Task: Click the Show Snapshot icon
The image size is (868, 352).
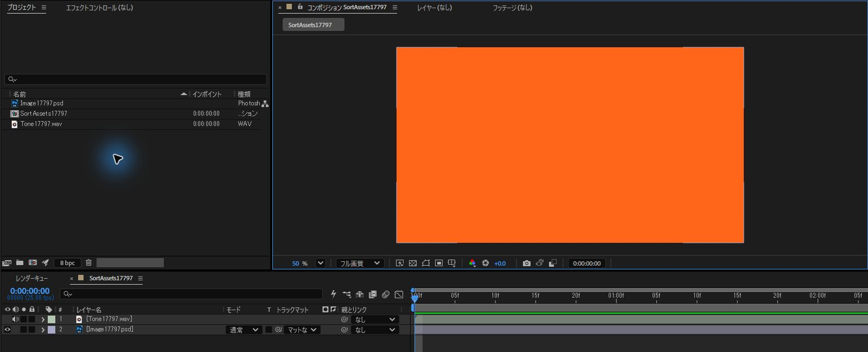Action: tap(539, 263)
